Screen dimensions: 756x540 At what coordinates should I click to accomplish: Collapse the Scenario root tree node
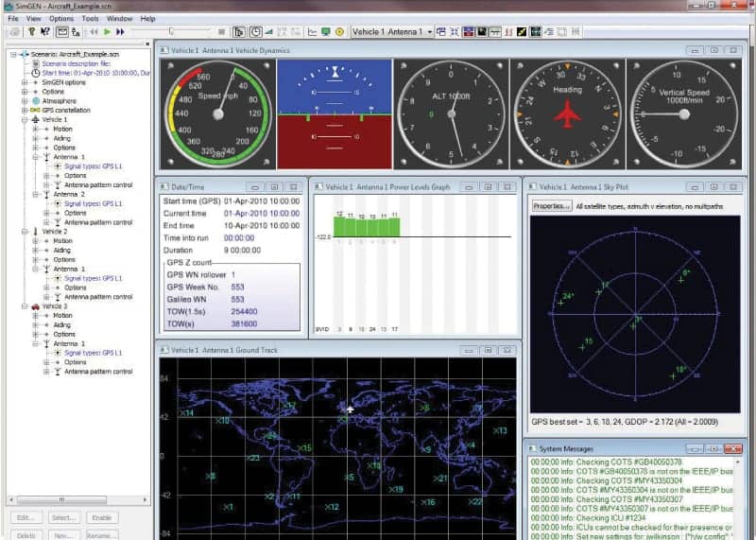(13, 55)
